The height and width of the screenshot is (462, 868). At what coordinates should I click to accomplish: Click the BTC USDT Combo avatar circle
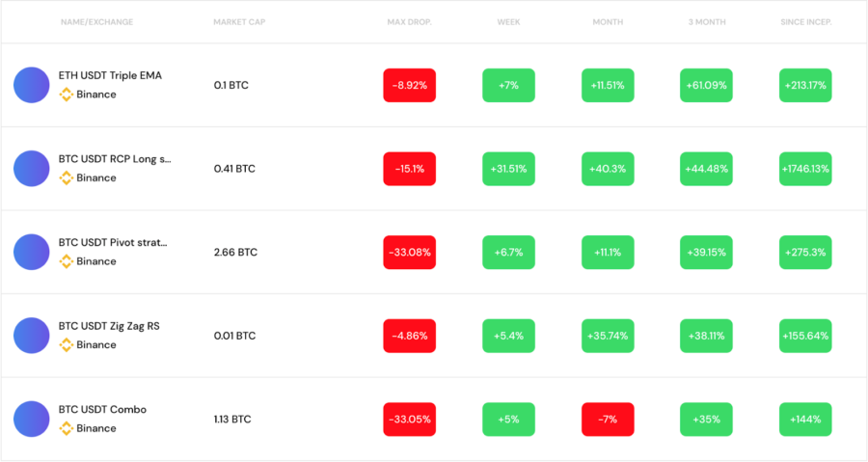pyautogui.click(x=32, y=420)
